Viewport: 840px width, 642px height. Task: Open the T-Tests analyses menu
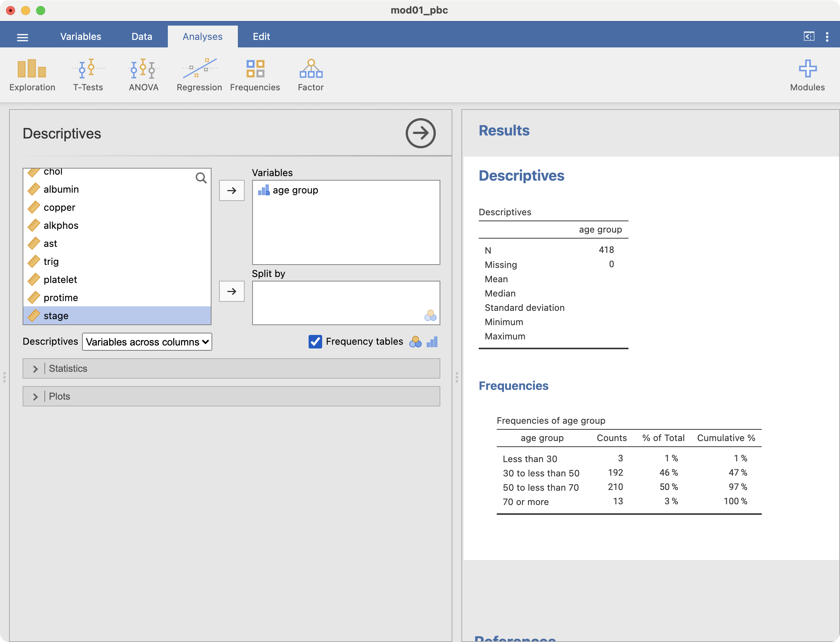[88, 75]
